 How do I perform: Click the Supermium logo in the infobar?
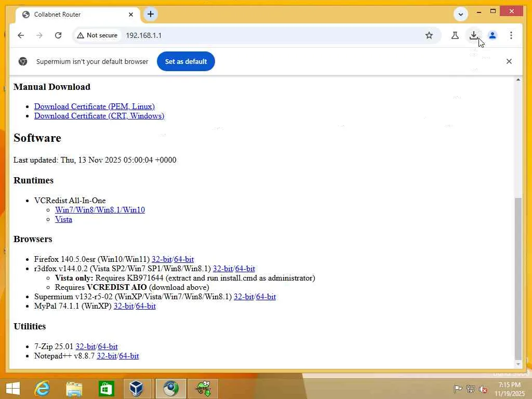23,61
